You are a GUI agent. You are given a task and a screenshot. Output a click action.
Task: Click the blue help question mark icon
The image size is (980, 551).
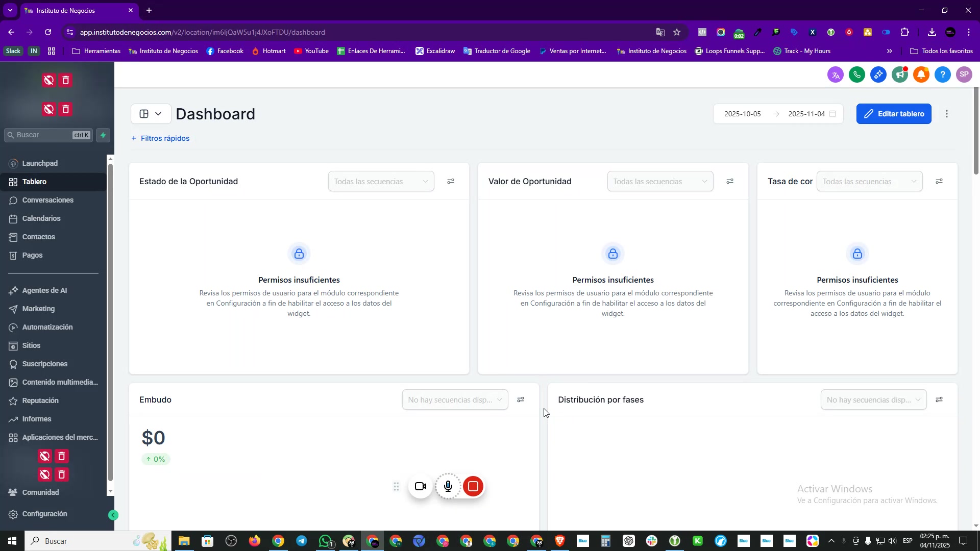click(943, 75)
